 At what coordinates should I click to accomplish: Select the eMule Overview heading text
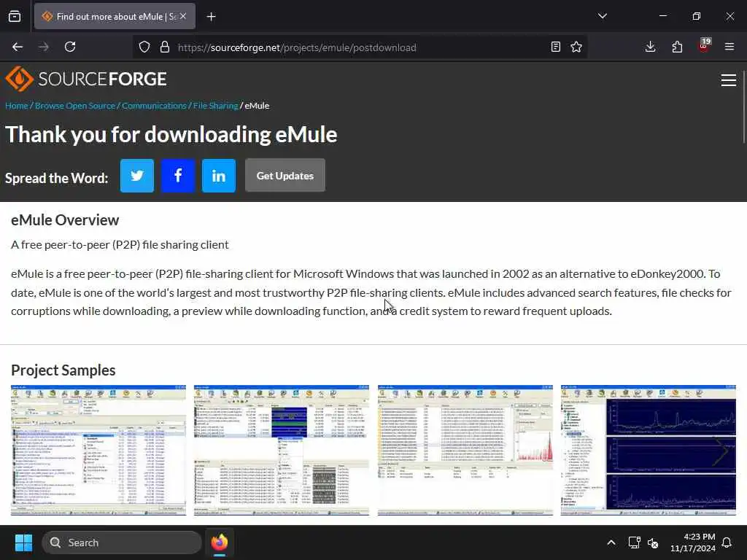(x=65, y=220)
